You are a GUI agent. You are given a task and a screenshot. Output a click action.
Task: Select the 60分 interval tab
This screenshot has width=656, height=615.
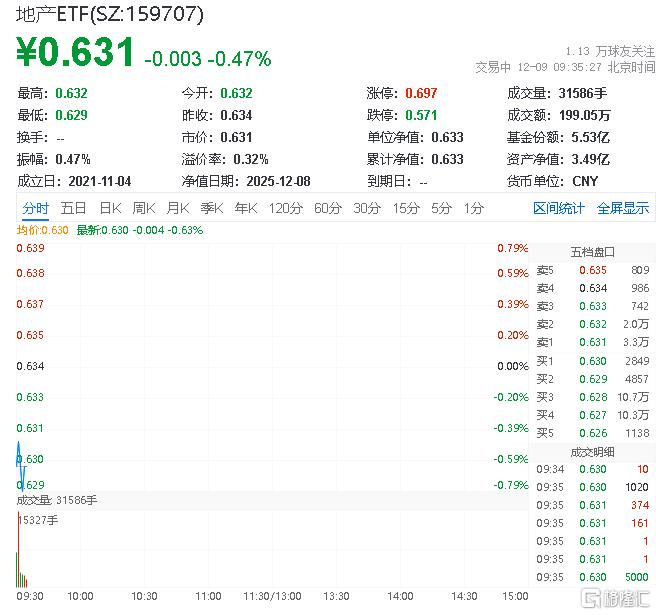[x=328, y=208]
